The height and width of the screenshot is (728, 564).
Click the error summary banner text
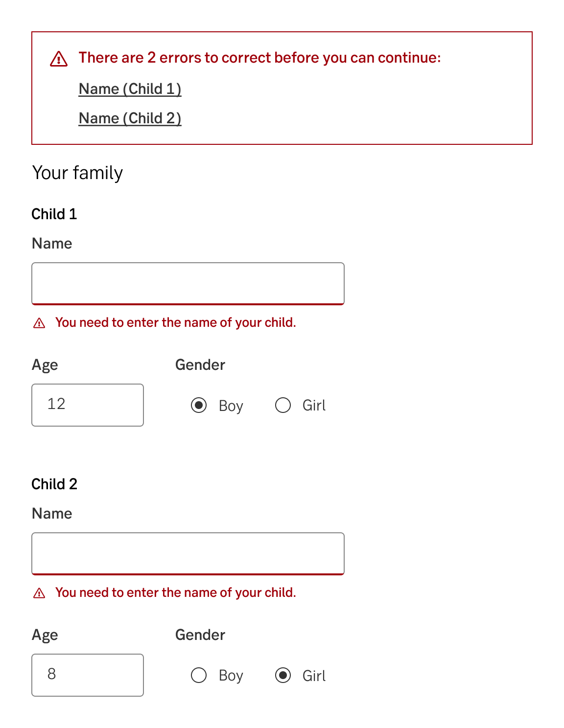point(259,57)
